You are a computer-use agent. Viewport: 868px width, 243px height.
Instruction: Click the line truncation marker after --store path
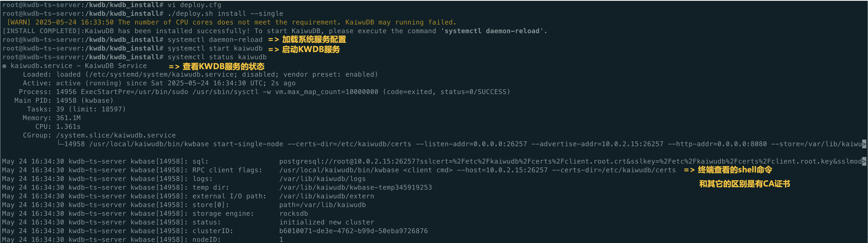click(864, 144)
